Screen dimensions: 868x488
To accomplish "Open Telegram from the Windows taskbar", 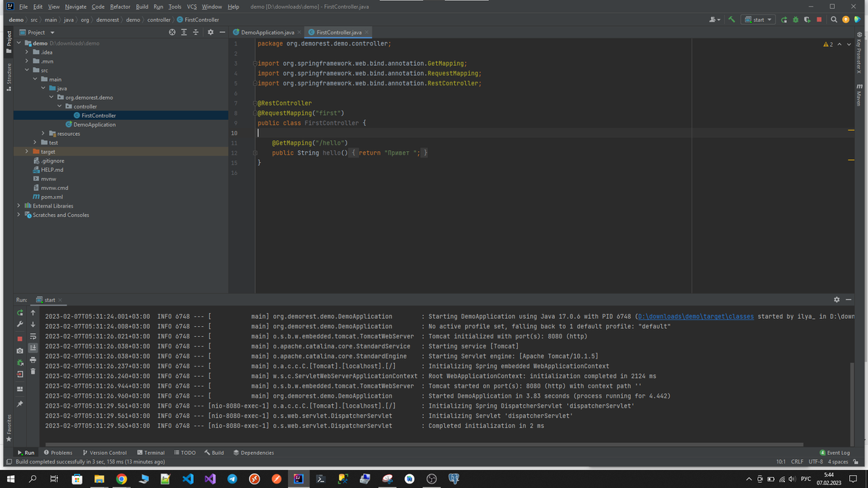I will (x=232, y=479).
